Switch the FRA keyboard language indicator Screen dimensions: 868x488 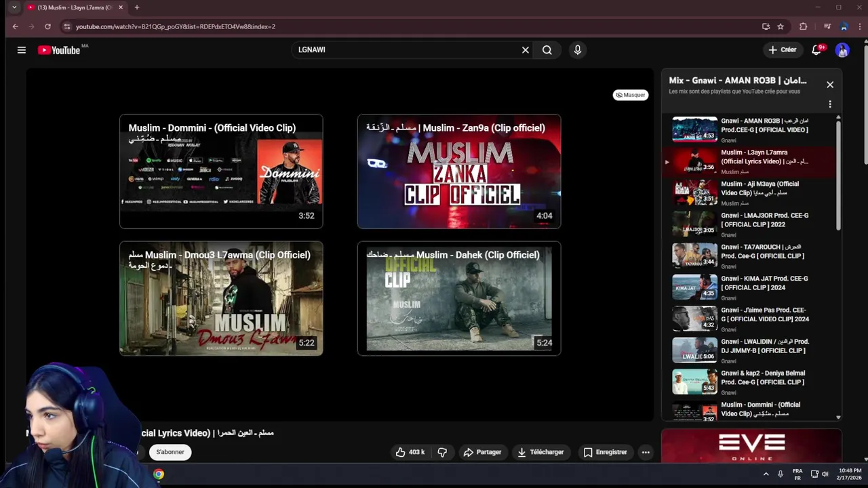click(797, 474)
